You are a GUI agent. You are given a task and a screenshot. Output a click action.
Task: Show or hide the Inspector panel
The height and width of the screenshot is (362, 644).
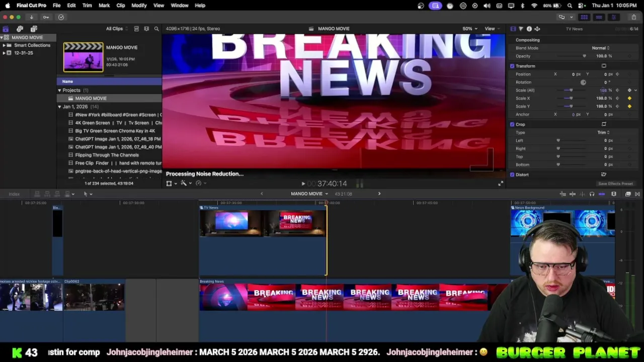pyautogui.click(x=613, y=17)
